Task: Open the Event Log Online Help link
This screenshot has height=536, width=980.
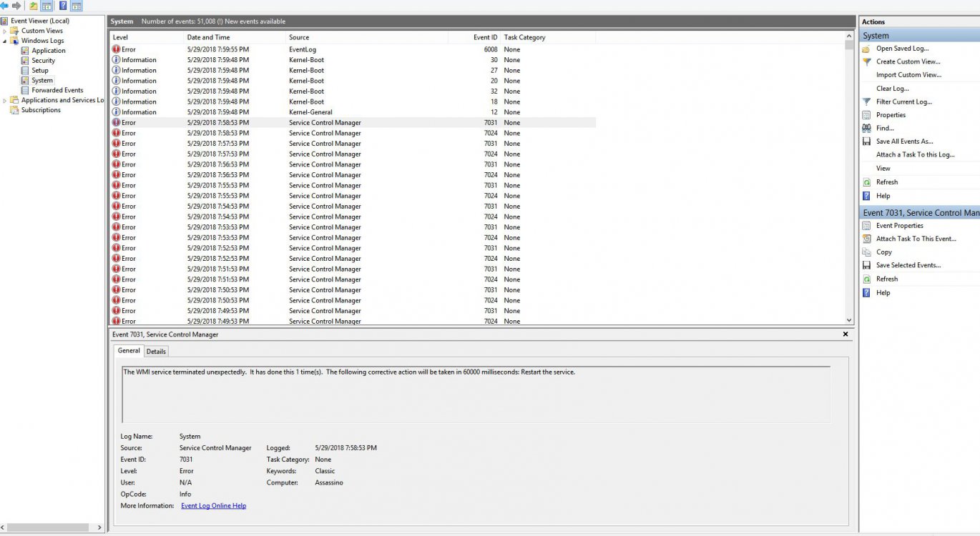Action: point(213,506)
